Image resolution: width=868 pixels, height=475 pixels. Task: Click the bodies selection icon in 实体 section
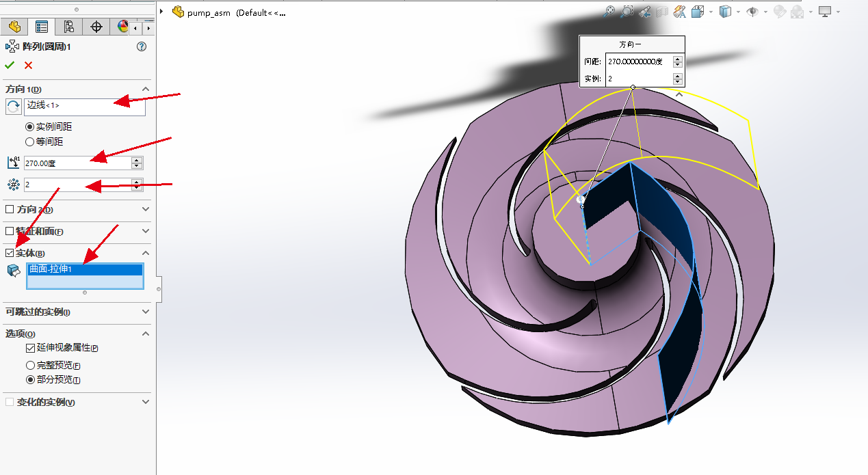[x=12, y=270]
